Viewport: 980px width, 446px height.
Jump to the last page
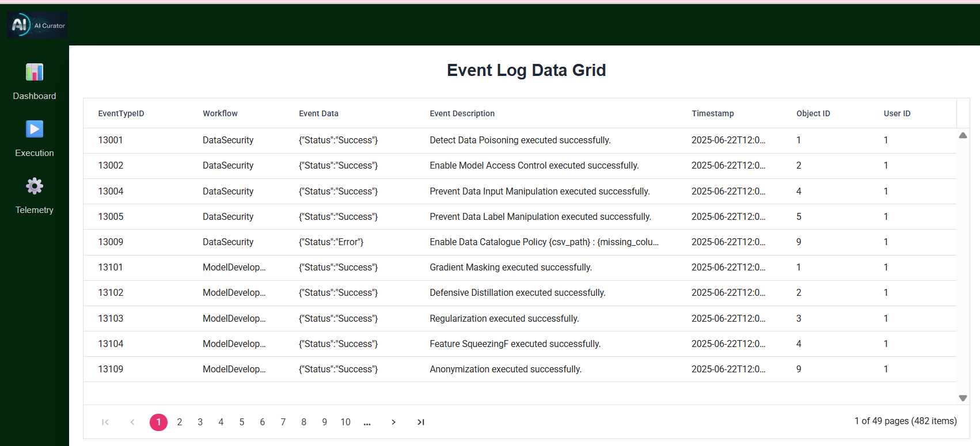tap(421, 422)
